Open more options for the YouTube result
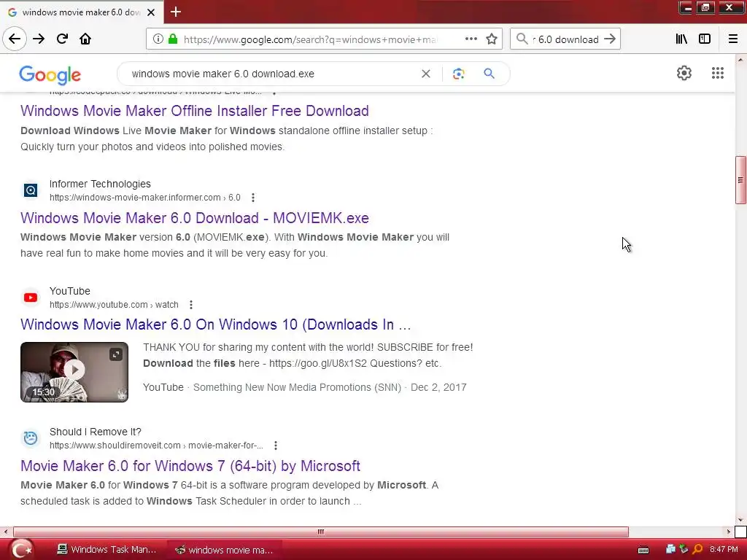Viewport: 747px width, 560px height. (x=191, y=305)
